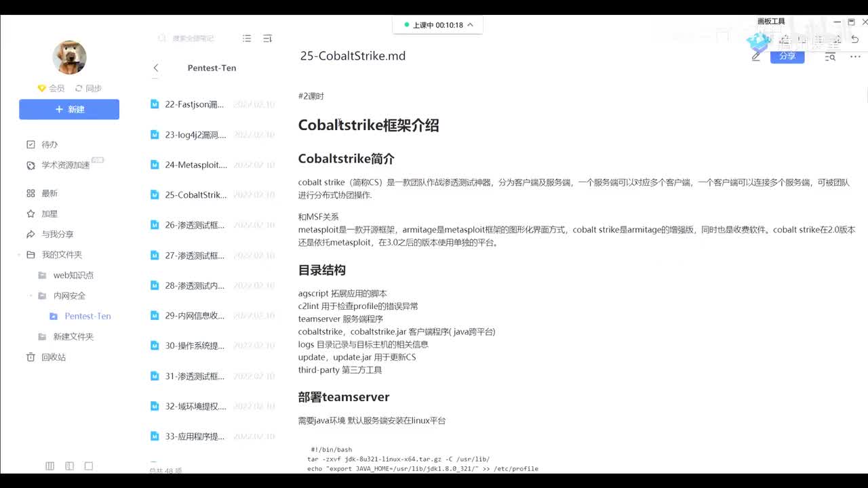
Task: Open the in-note outline search icon
Action: 830,56
